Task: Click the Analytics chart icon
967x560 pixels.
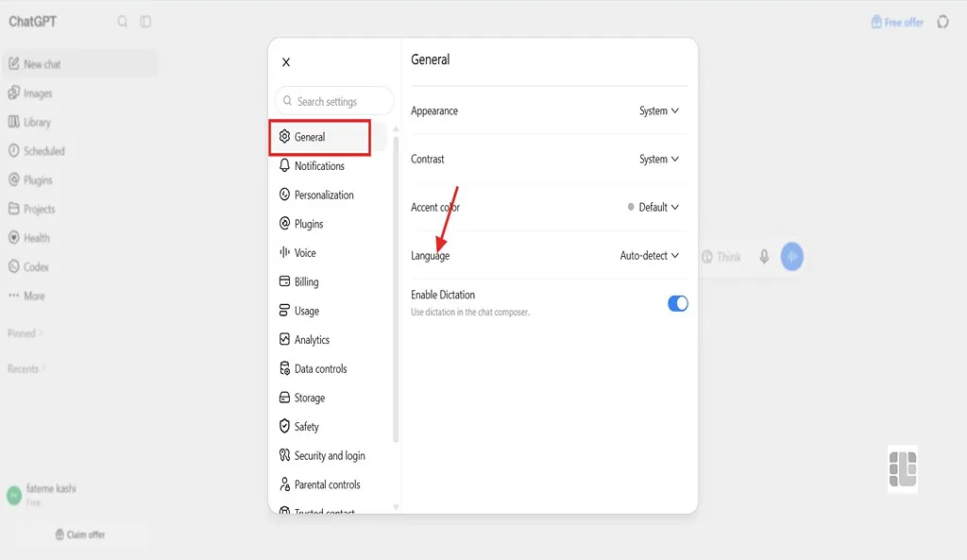Action: click(284, 339)
